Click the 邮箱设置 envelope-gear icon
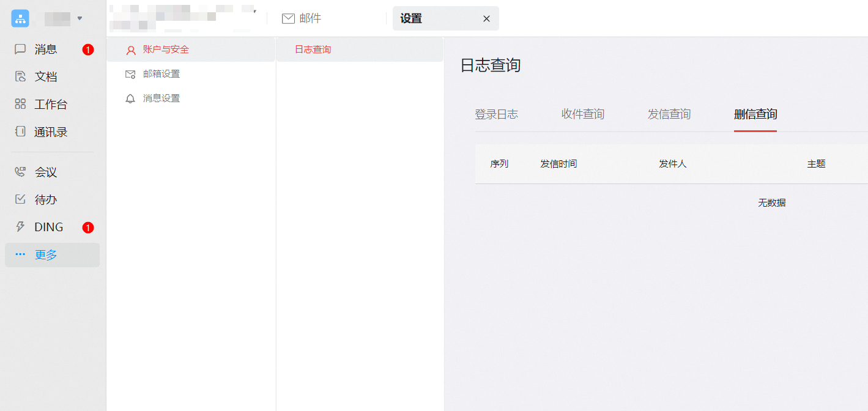This screenshot has height=411, width=868. (130, 74)
